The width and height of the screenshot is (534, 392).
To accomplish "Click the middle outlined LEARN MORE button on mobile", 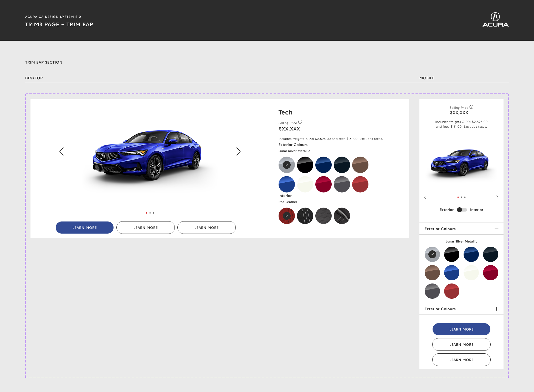I will click(x=461, y=344).
